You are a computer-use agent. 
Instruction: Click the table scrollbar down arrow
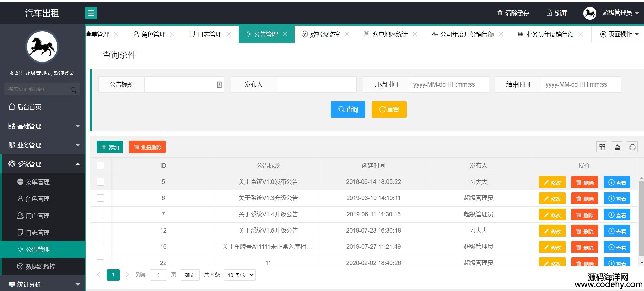(x=641, y=263)
